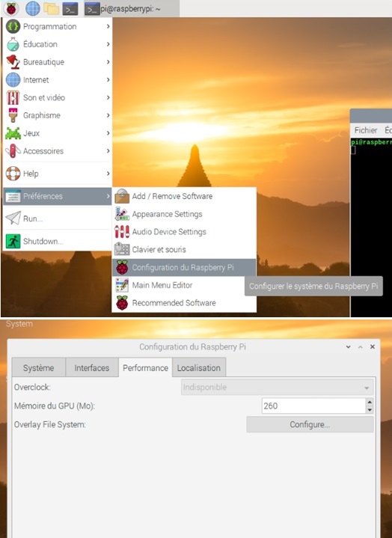Click the Main Menu Editor notepad icon
Screen dimensions: 392x538
pyautogui.click(x=122, y=285)
